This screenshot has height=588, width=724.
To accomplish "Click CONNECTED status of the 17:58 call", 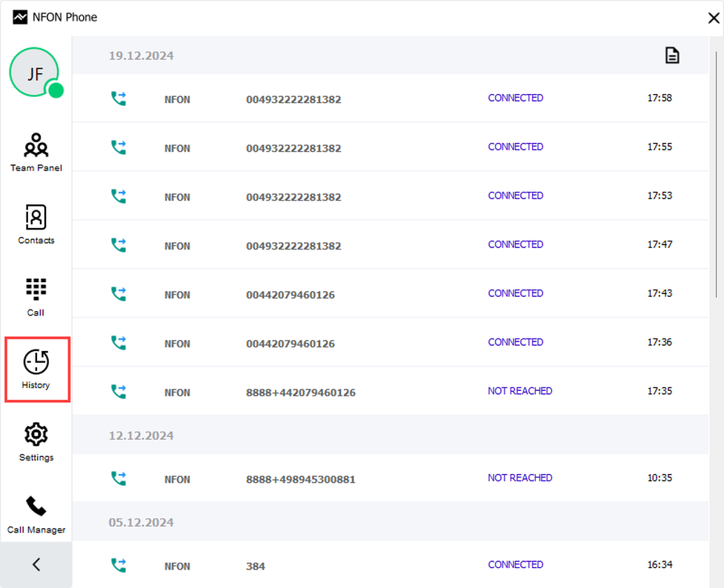I will (515, 98).
